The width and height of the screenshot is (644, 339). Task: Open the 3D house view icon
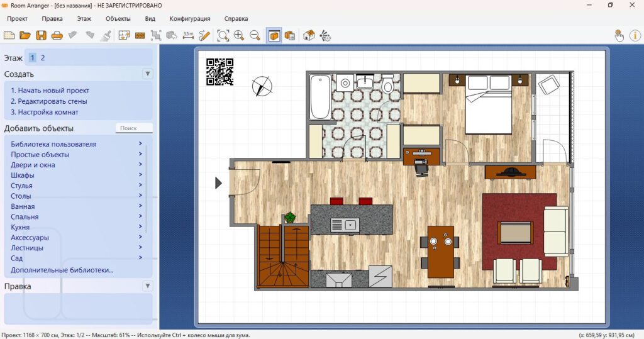pyautogui.click(x=309, y=36)
